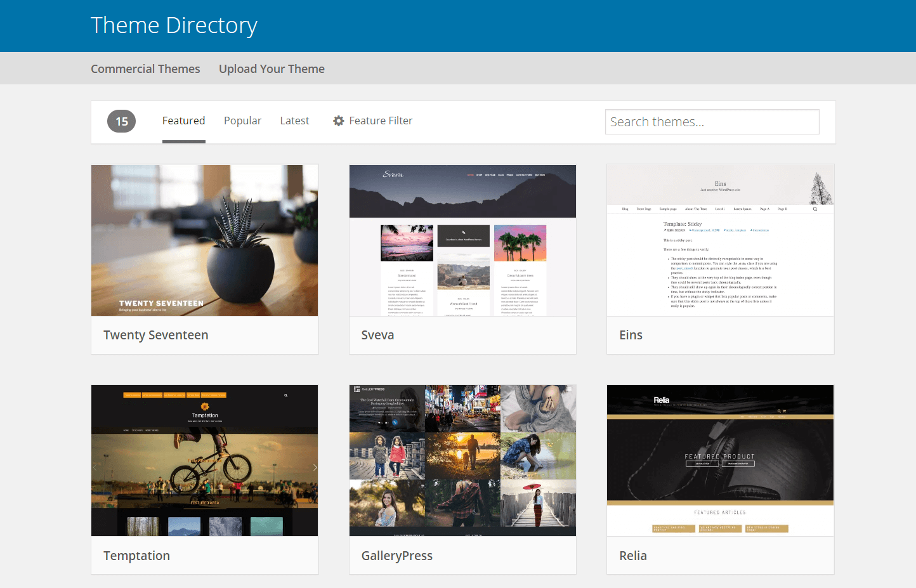Click the Theme Directory header title
916x588 pixels.
174,25
